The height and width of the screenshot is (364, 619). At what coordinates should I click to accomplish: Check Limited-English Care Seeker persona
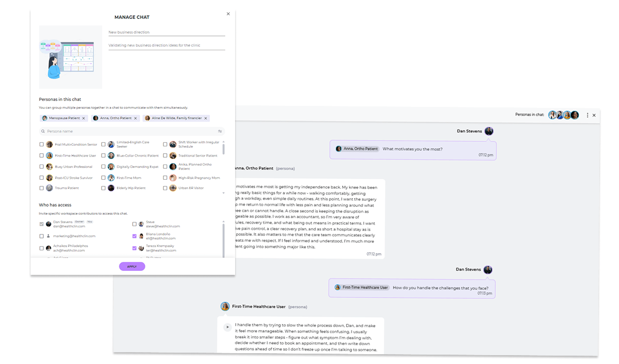(103, 144)
